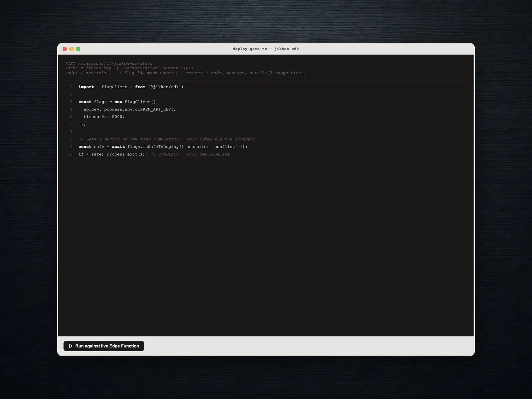Image resolution: width=532 pixels, height=399 pixels.
Task: Click the 'const flags = new FlagClient({' line
Action: click(117, 102)
